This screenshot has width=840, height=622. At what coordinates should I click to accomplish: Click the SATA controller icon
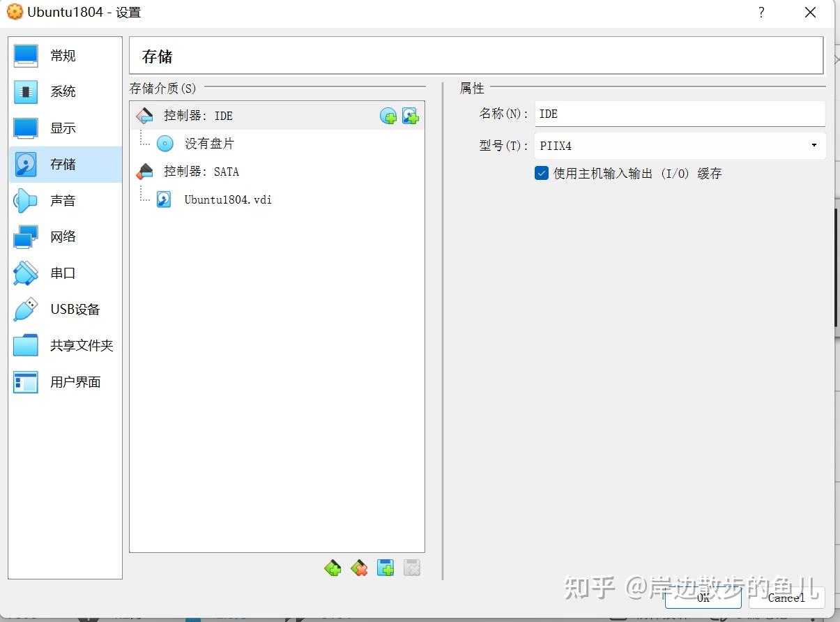pyautogui.click(x=144, y=172)
